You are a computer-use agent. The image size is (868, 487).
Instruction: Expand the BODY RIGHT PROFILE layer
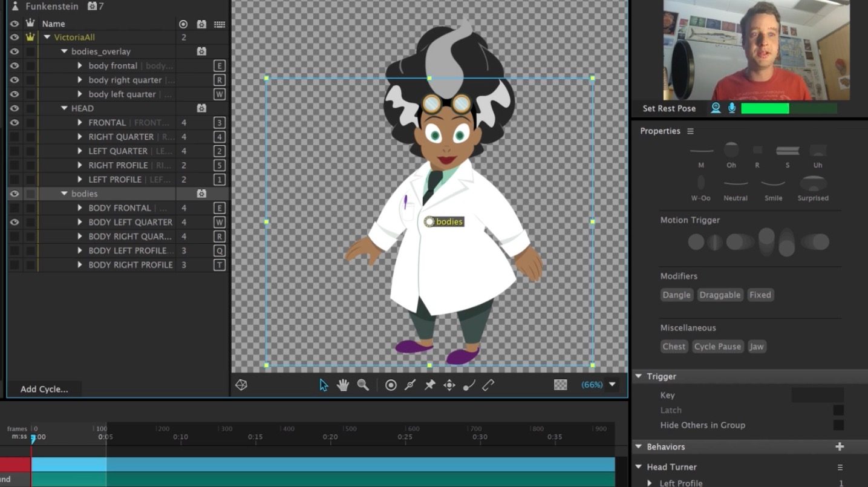(x=80, y=265)
